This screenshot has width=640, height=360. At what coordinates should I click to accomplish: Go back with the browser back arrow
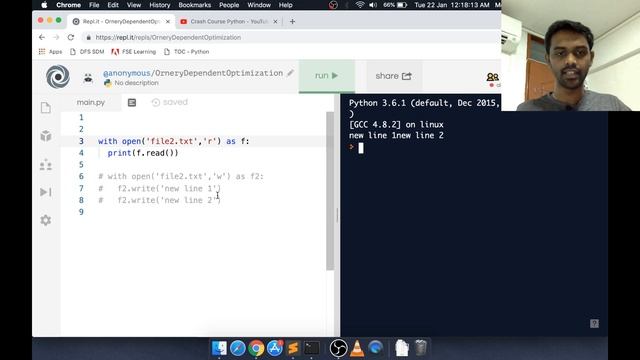tap(42, 37)
